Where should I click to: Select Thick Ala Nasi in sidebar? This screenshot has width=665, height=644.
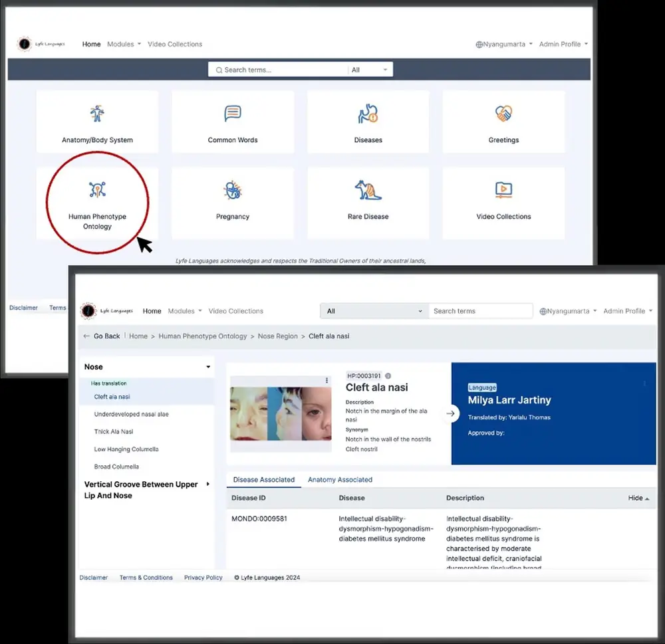pyautogui.click(x=114, y=431)
